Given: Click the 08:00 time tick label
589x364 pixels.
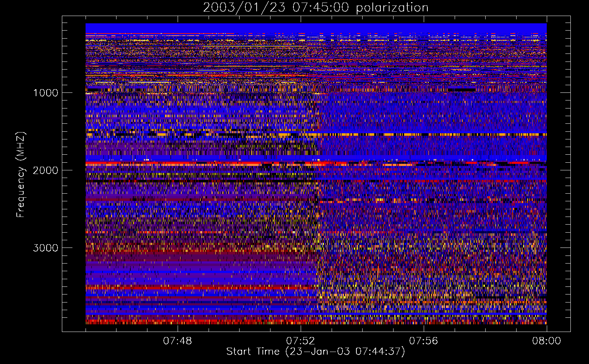Looking at the screenshot, I should point(546,341).
